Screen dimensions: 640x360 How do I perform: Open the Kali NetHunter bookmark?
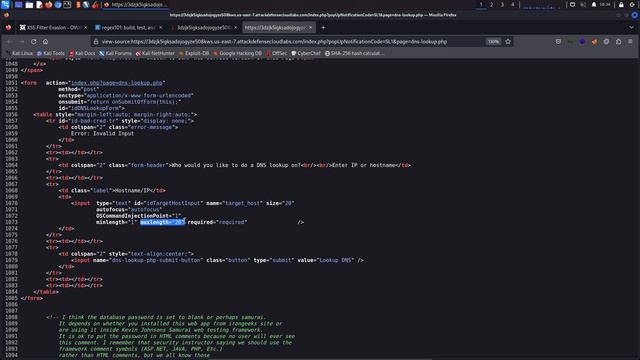[155, 53]
